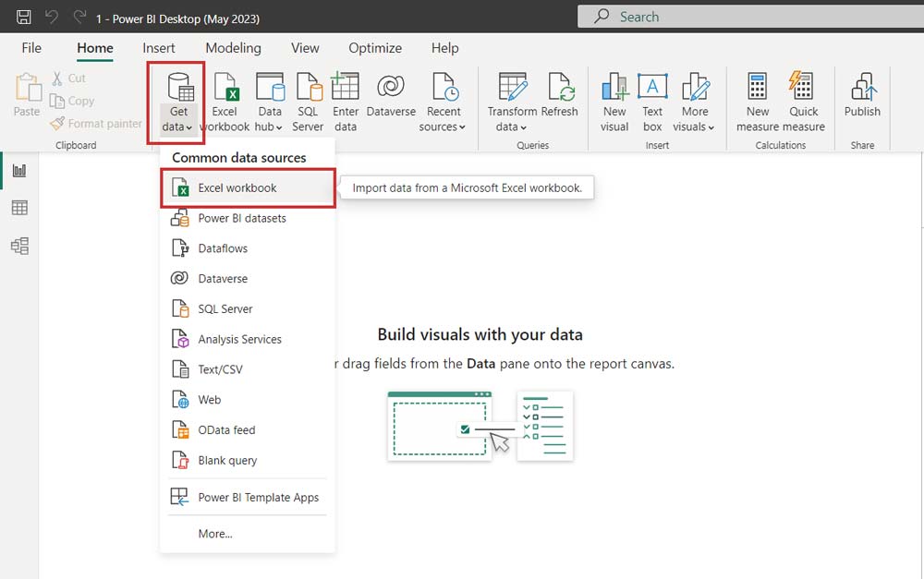Open the Help ribbon tab
The height and width of the screenshot is (579, 924).
[x=444, y=48]
